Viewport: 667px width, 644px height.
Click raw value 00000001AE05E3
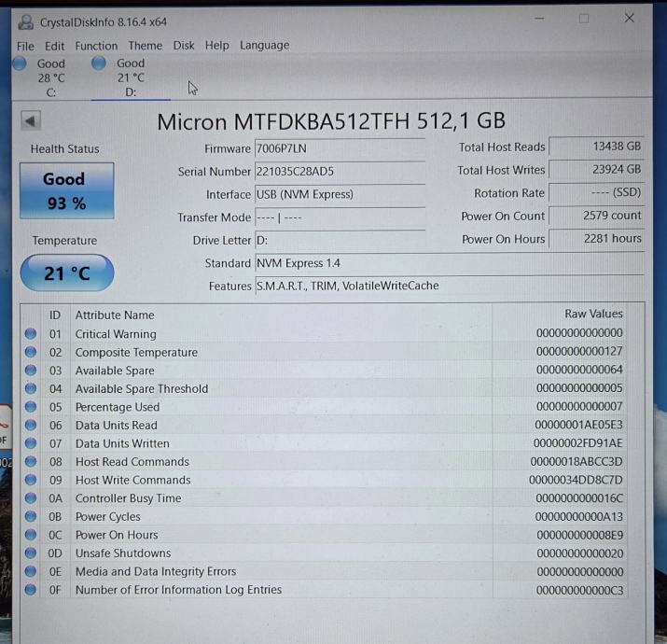(x=578, y=425)
